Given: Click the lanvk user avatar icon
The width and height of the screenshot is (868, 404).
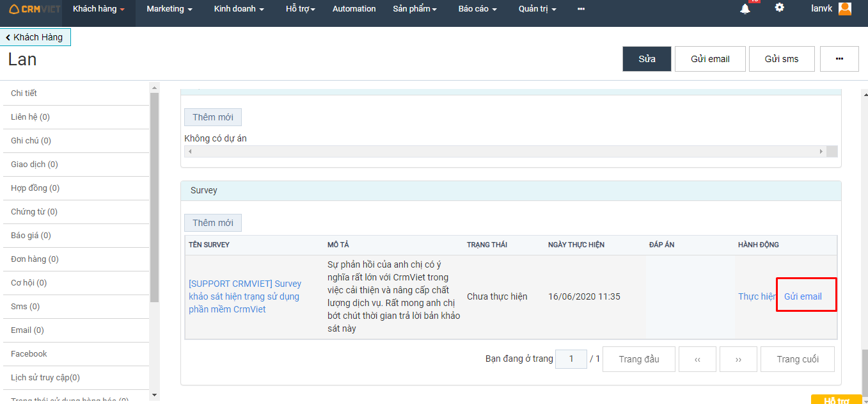Looking at the screenshot, I should click(844, 9).
